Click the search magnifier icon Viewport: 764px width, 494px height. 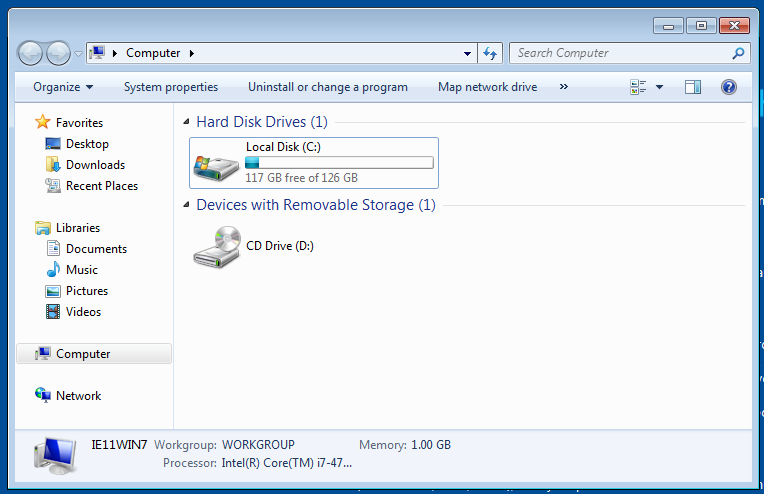738,53
